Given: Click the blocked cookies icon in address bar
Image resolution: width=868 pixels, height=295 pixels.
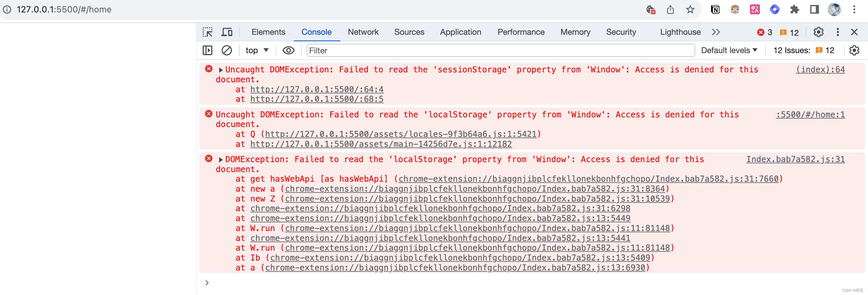Looking at the screenshot, I should click(651, 9).
